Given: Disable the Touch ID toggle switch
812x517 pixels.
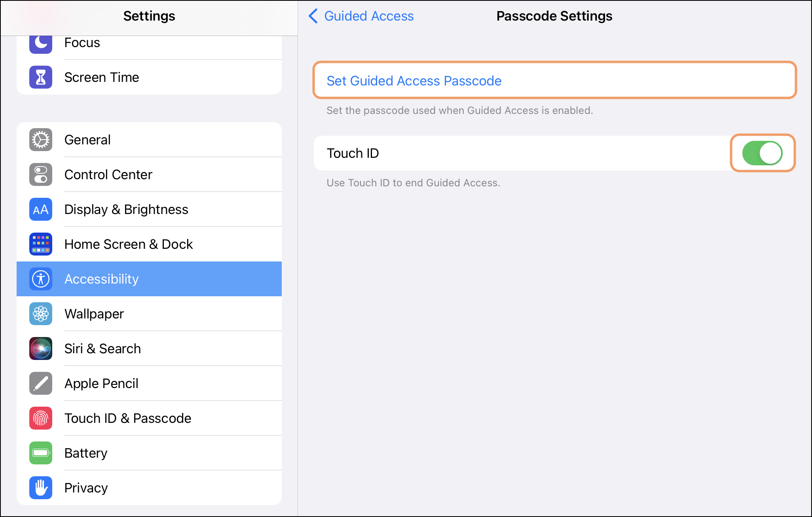Looking at the screenshot, I should [762, 153].
